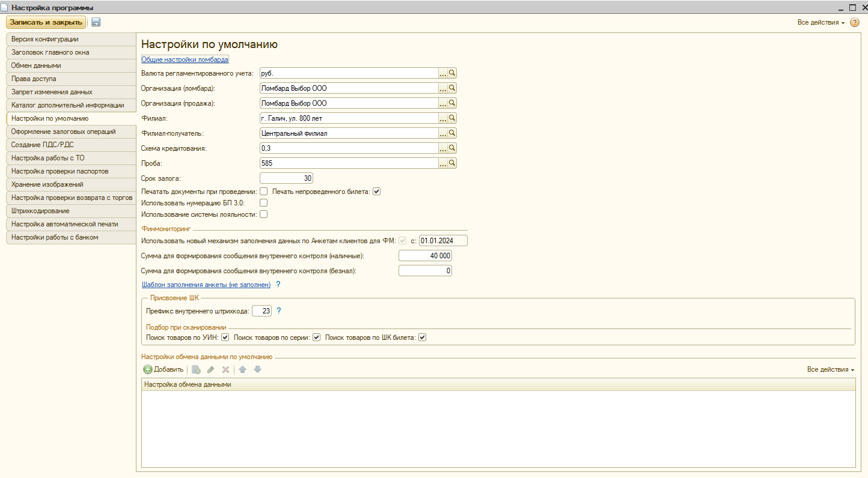Open 'Создание ПДС/РДС' tab
The height and width of the screenshot is (478, 868).
[70, 145]
